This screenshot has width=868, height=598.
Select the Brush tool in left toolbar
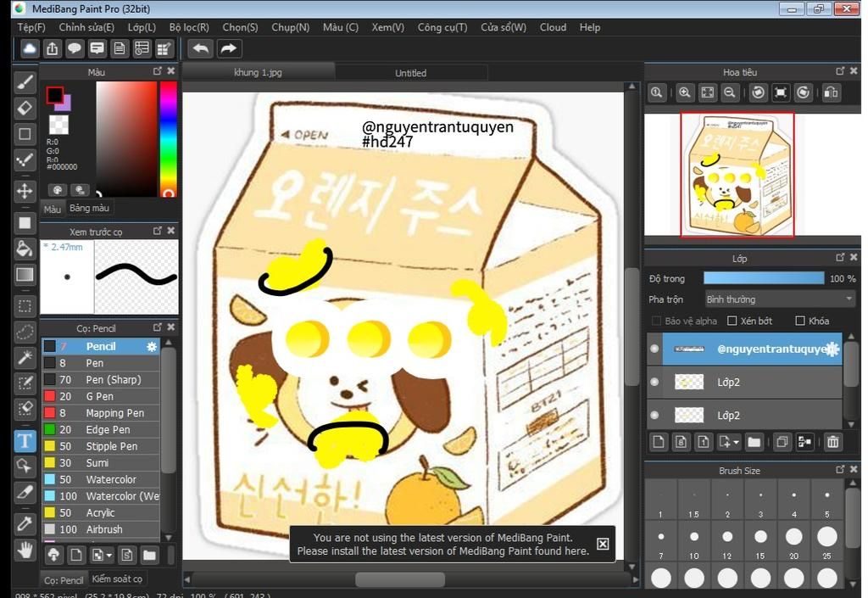pyautogui.click(x=25, y=82)
